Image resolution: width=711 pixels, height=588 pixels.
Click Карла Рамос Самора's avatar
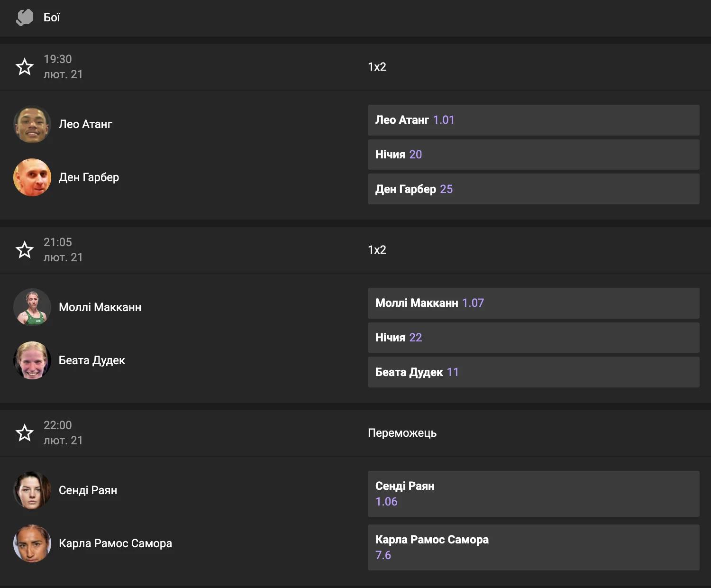click(x=32, y=543)
